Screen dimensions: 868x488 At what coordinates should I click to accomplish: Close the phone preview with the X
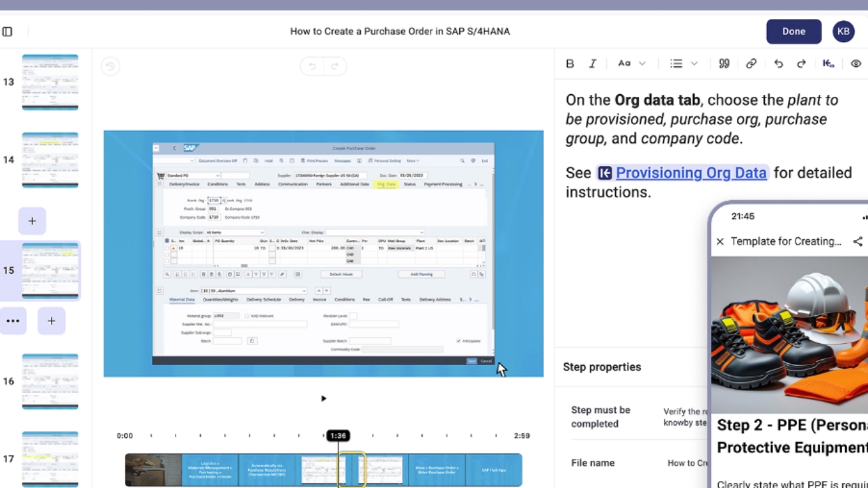coord(720,241)
